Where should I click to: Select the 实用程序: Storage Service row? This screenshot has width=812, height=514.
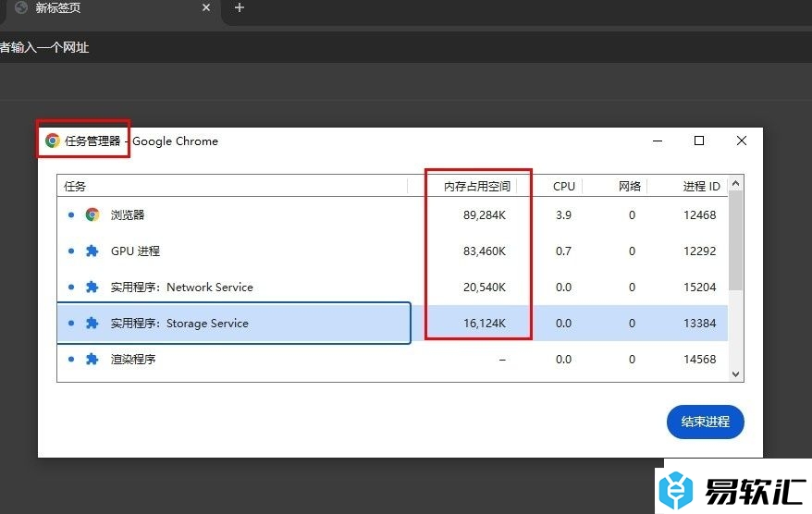[x=392, y=323]
